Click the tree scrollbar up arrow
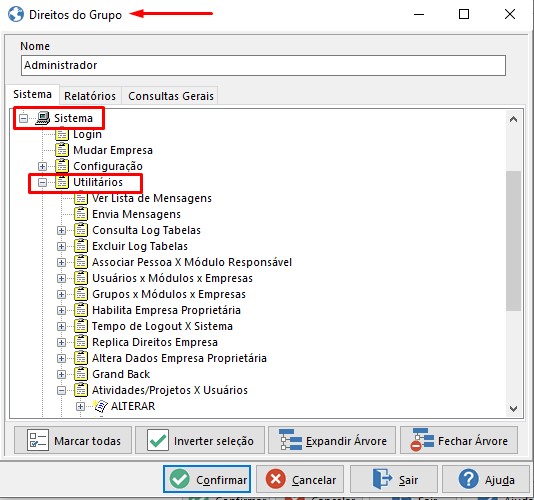The image size is (534, 500). (x=513, y=119)
